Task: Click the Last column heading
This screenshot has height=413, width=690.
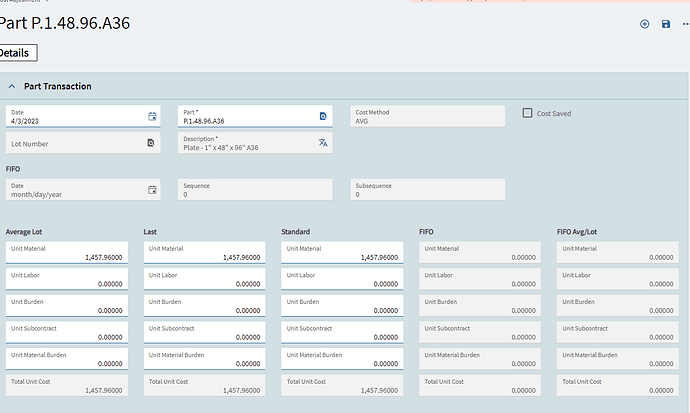Action: point(150,232)
